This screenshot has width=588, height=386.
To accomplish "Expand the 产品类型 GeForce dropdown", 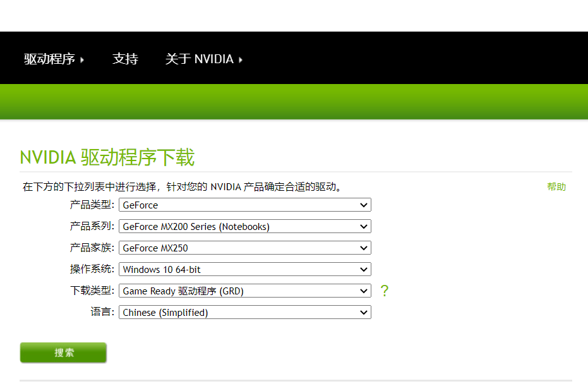I will [245, 205].
